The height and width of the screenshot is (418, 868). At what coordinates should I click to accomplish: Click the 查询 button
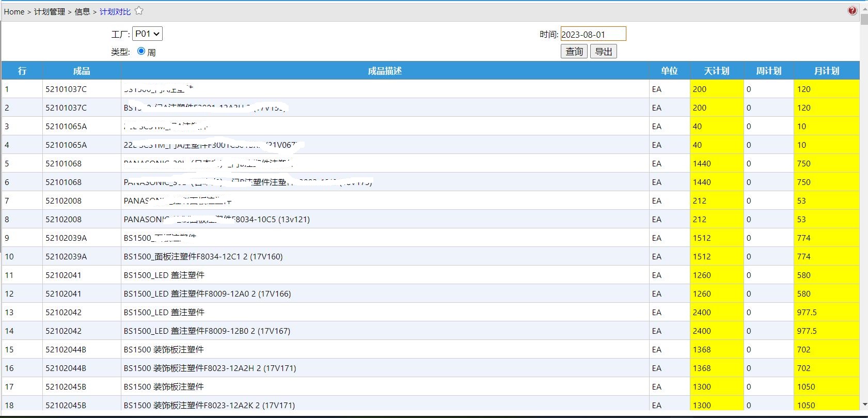(x=574, y=52)
